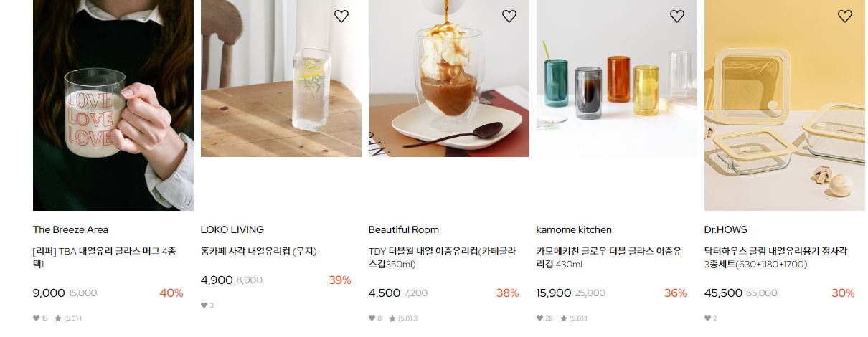
Task: Click heart count icon under kamome kitchen price
Action: point(539,318)
